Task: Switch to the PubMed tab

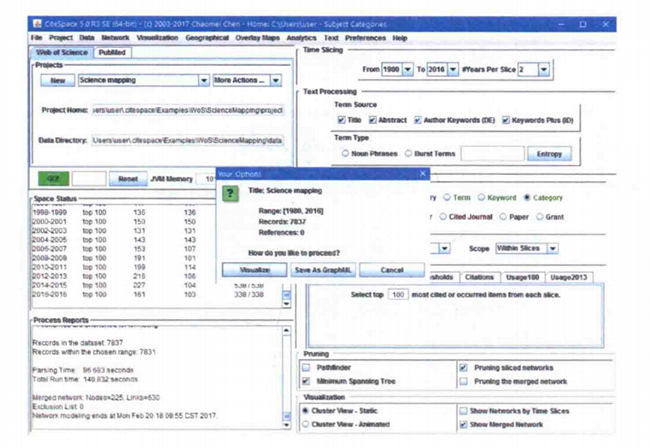Action: click(x=111, y=52)
